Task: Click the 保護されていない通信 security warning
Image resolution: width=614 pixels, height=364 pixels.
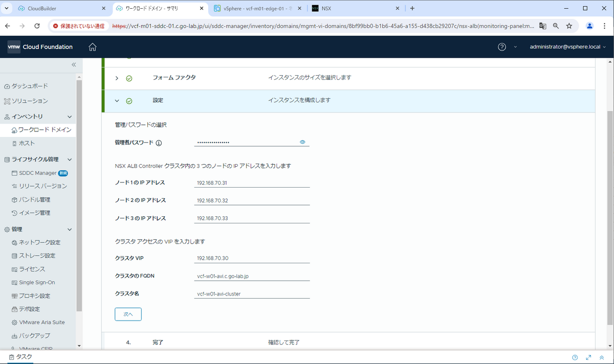Action: click(78, 26)
